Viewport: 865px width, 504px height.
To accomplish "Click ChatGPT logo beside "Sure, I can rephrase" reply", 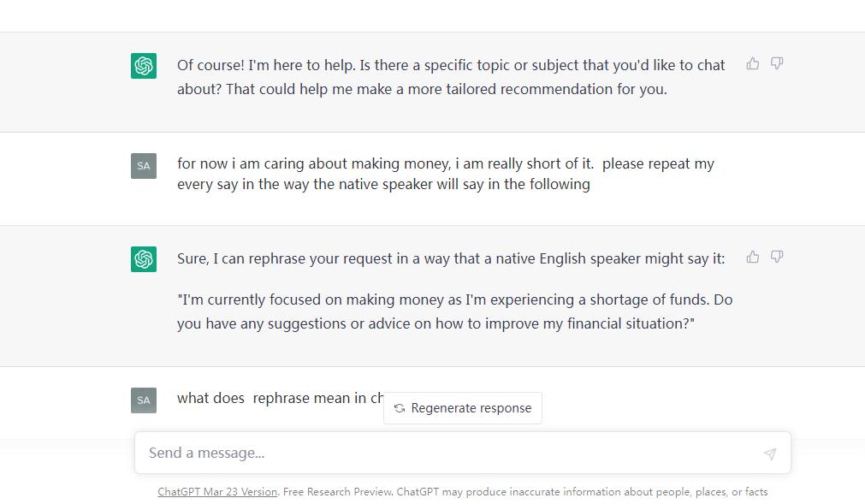I will pyautogui.click(x=144, y=259).
